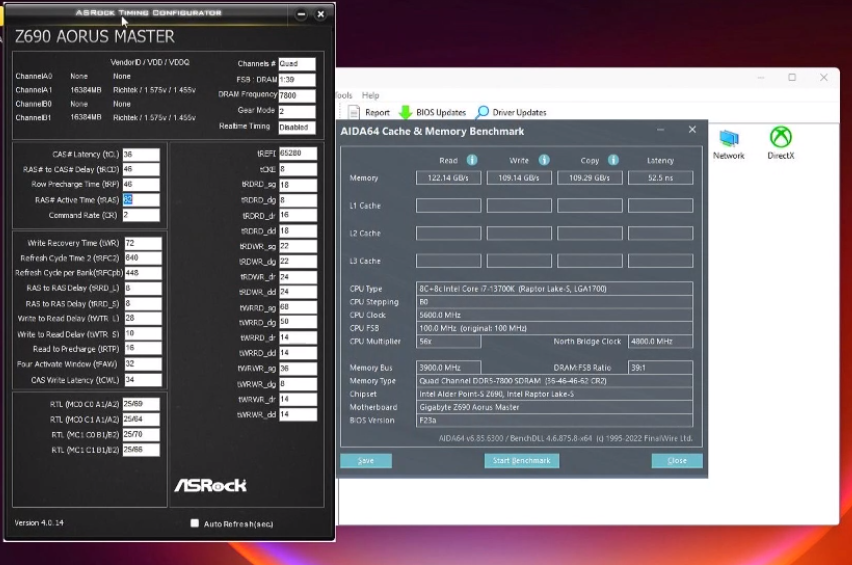The image size is (852, 565).
Task: Click the tRDWR_dg value field
Action: coord(298,261)
